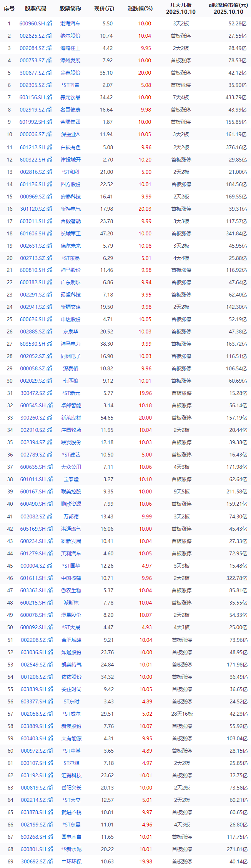Sort by 涨跌幅(%) column header
The height and width of the screenshot is (868, 251).
click(x=140, y=8)
